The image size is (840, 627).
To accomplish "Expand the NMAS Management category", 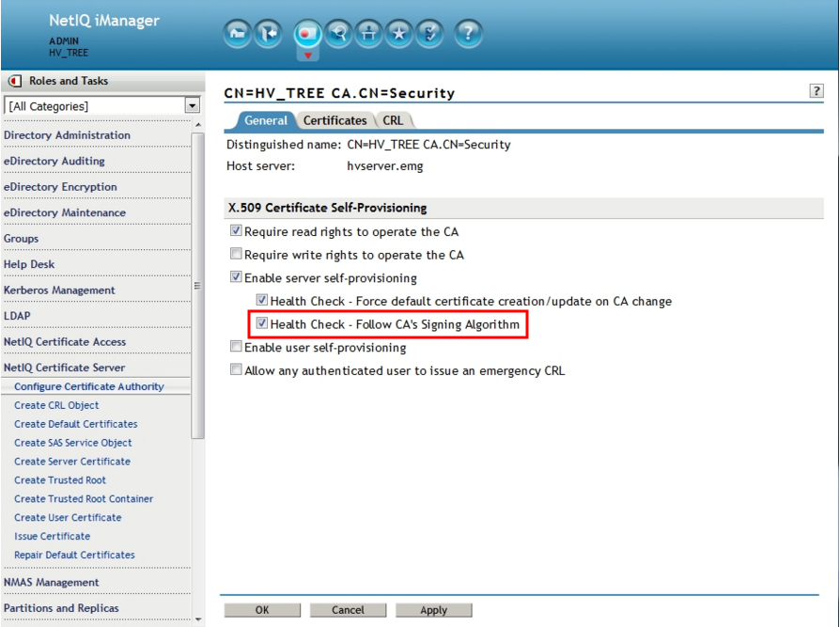I will tap(52, 582).
